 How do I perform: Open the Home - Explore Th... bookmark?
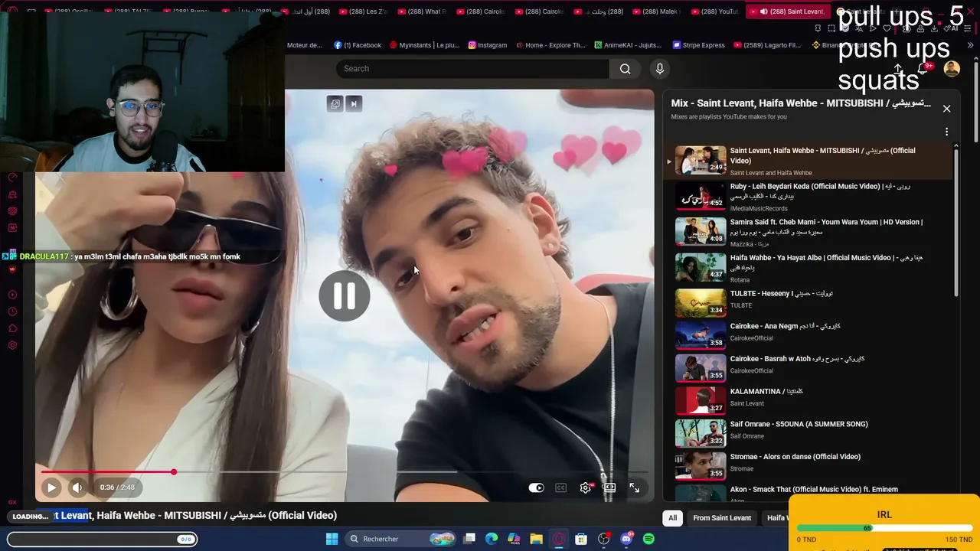click(550, 45)
